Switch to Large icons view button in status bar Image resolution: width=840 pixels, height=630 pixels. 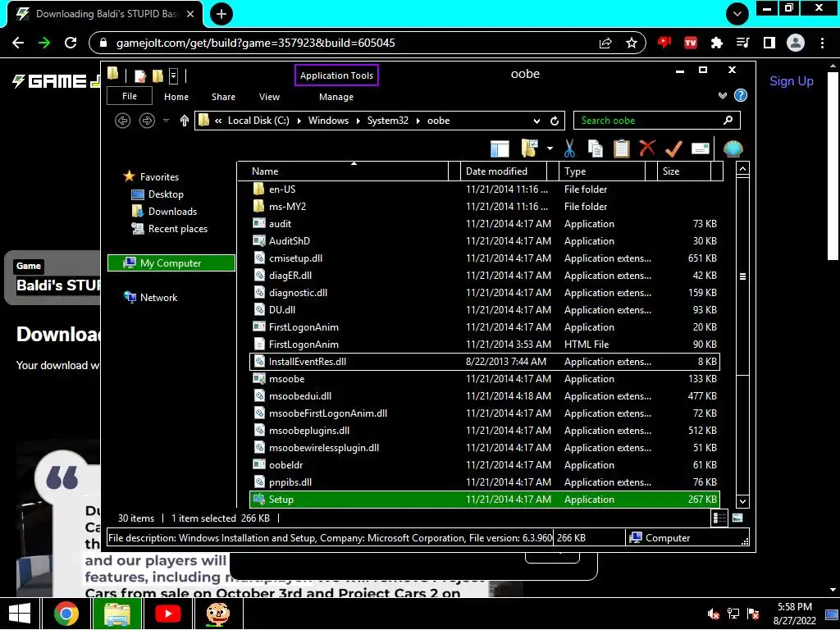point(737,518)
